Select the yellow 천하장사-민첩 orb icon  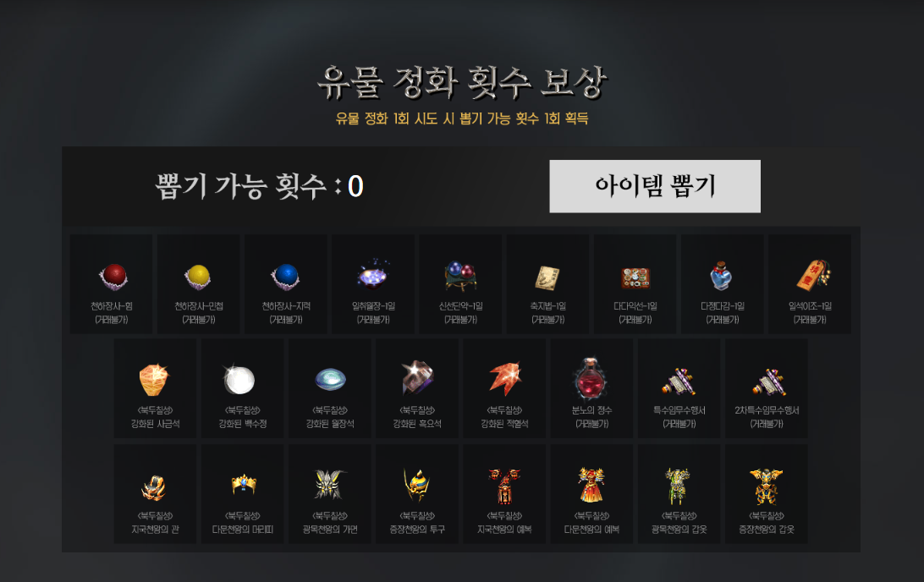pyautogui.click(x=198, y=277)
